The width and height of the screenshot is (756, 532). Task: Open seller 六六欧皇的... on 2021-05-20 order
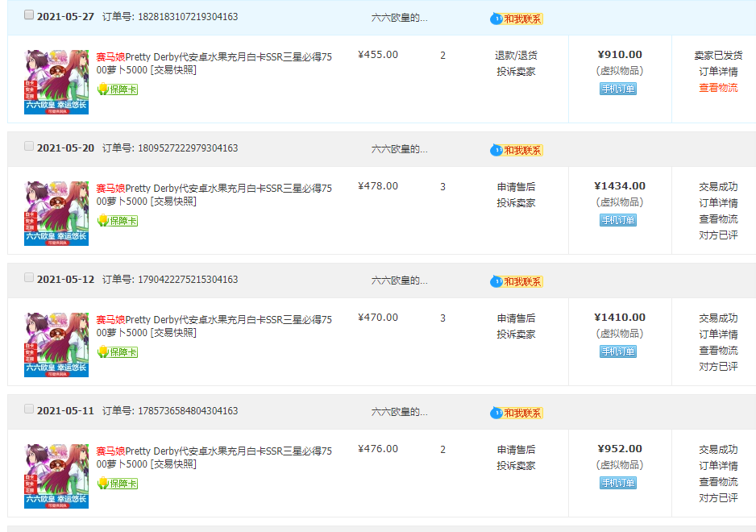pos(399,149)
